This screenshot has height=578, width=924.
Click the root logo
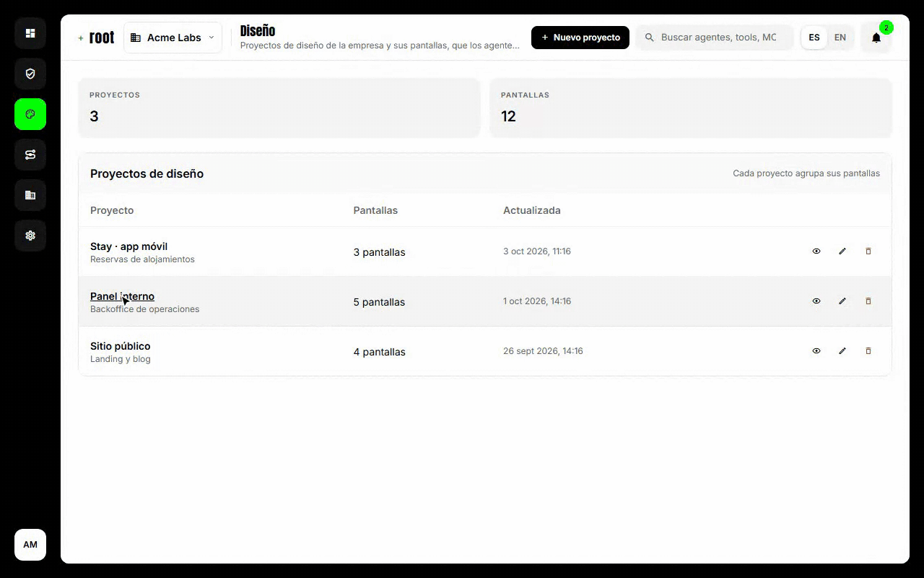tap(96, 38)
